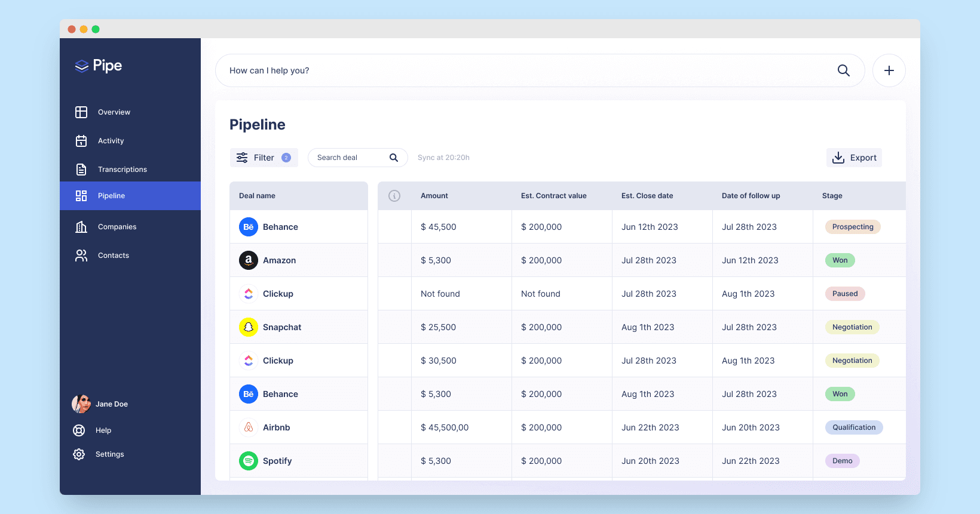Open the Filter button
Viewport: 980px width, 514px height.
click(264, 158)
